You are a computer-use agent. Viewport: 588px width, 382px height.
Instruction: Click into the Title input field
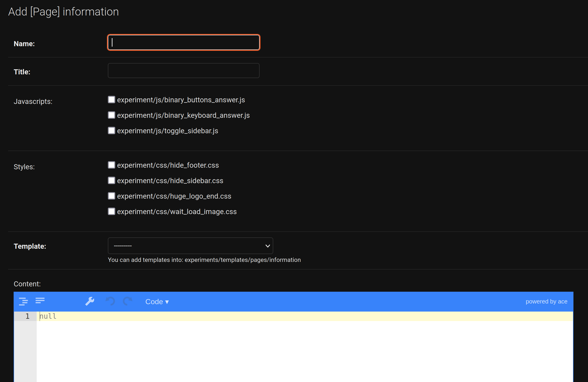point(183,71)
